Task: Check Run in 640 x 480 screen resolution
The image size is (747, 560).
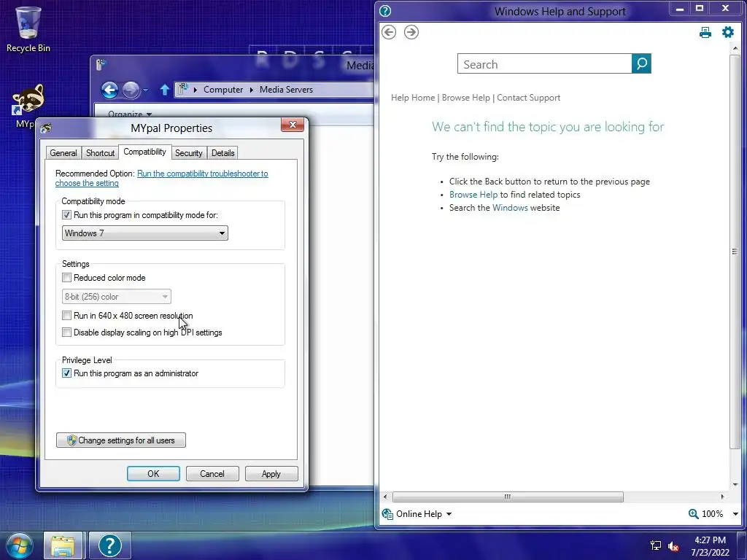Action: click(x=66, y=315)
